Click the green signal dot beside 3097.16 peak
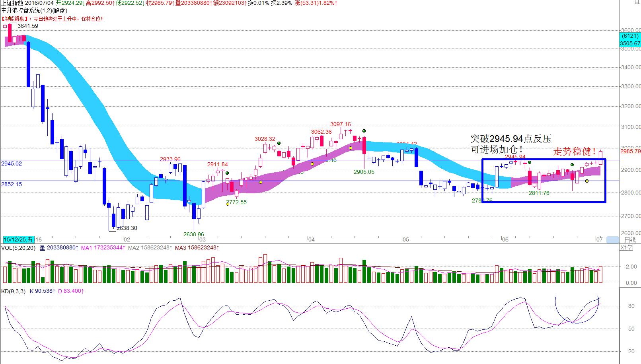 pos(364,131)
